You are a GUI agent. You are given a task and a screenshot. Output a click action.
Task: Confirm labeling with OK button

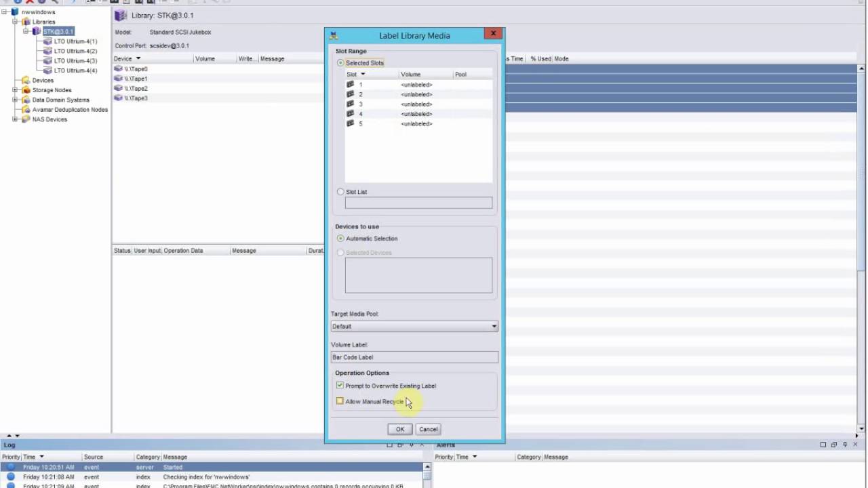pos(400,429)
